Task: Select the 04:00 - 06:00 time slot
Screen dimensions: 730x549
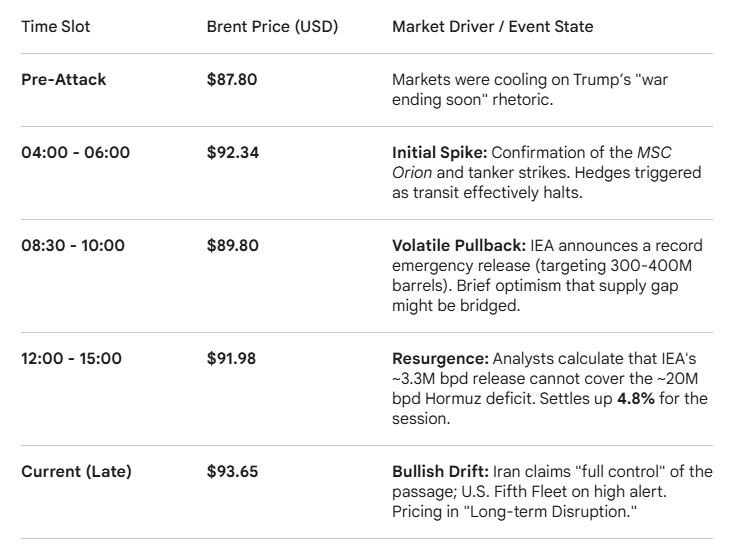Action: point(76,153)
